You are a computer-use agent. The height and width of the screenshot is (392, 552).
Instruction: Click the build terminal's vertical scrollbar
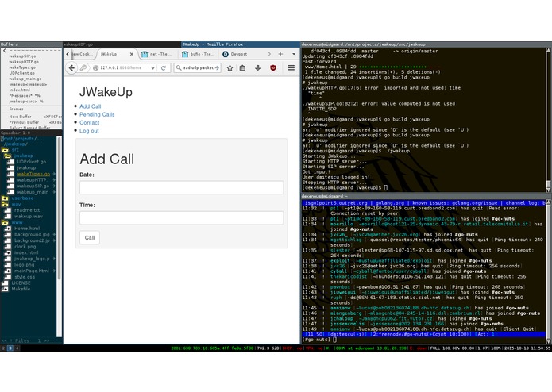pos(549,120)
